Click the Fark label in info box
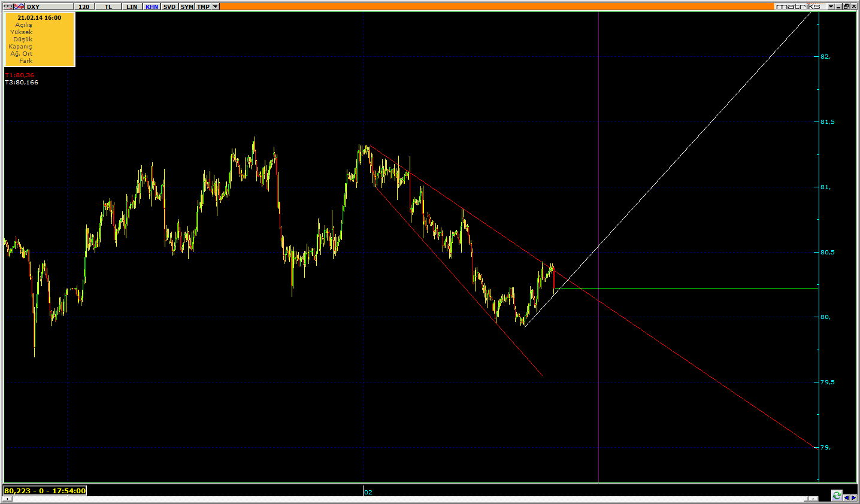Image resolution: width=860 pixels, height=504 pixels. (x=26, y=61)
